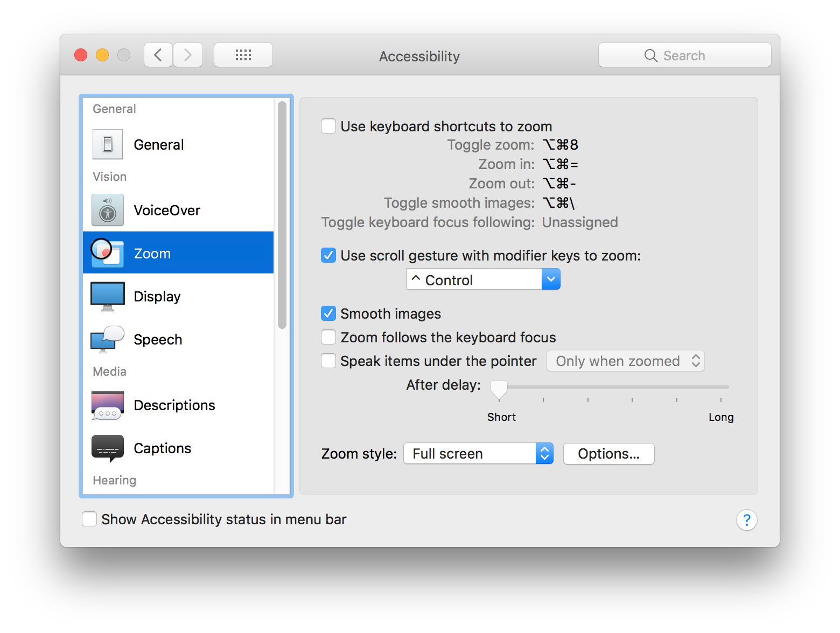Select Speech in the sidebar list
Screen dimensions: 840x633
[178, 339]
